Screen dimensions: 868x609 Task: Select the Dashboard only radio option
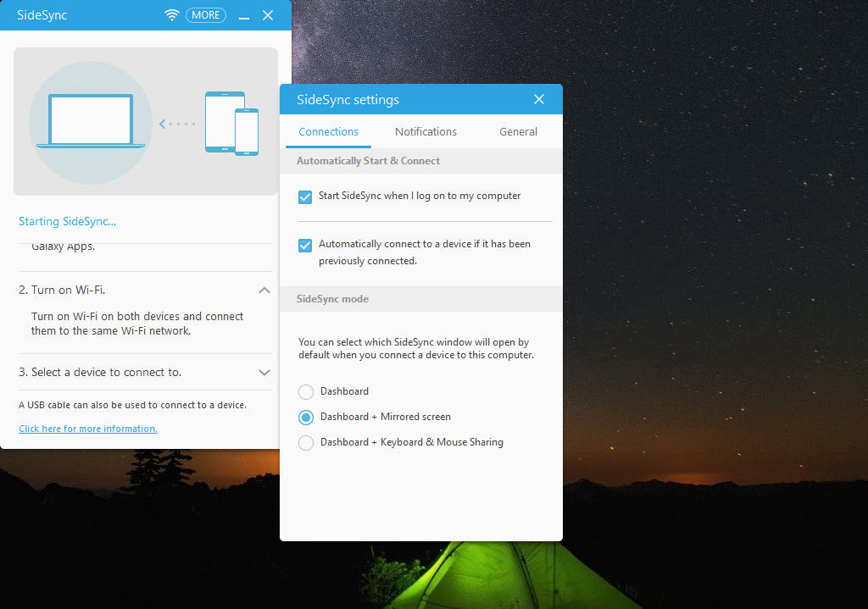tap(306, 392)
